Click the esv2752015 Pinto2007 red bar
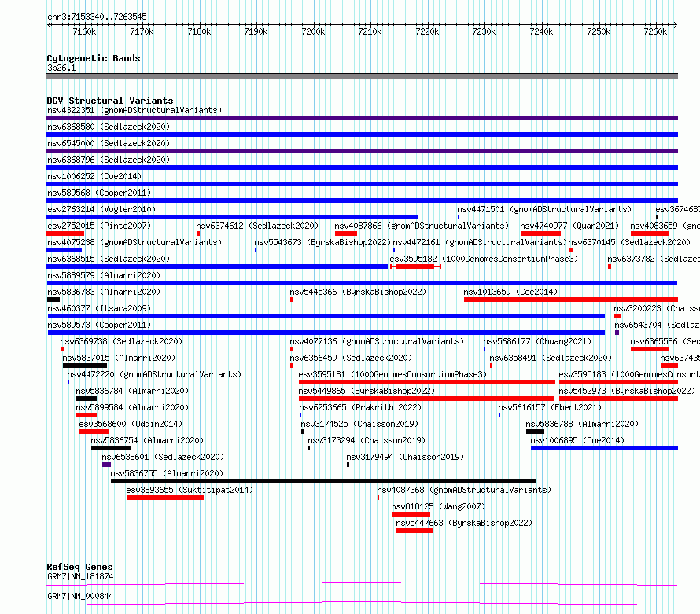The width and height of the screenshot is (700, 614). 65,233
